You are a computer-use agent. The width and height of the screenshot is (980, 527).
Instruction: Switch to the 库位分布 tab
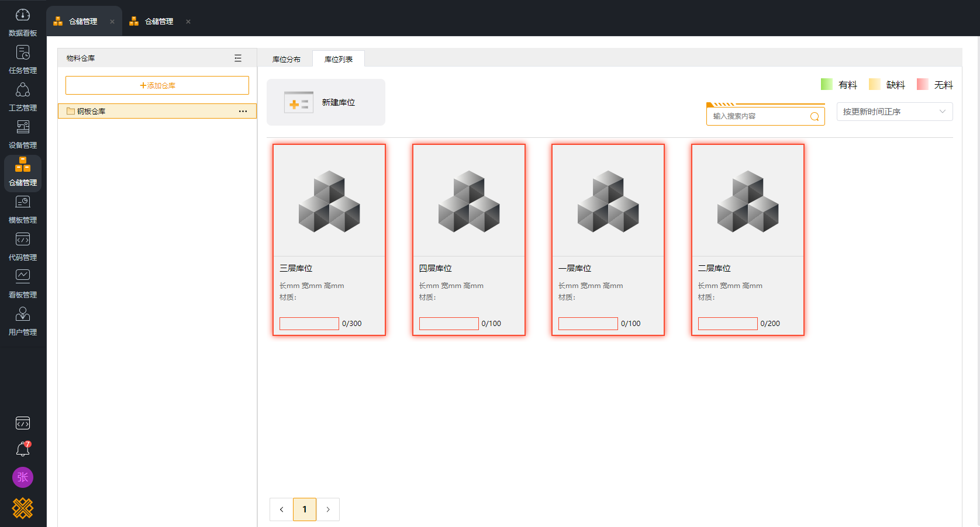287,59
